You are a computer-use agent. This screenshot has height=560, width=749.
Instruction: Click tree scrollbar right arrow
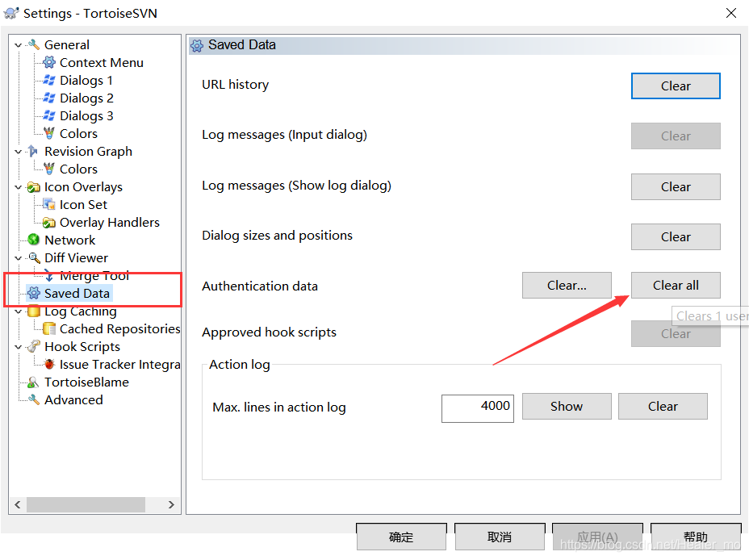(171, 504)
